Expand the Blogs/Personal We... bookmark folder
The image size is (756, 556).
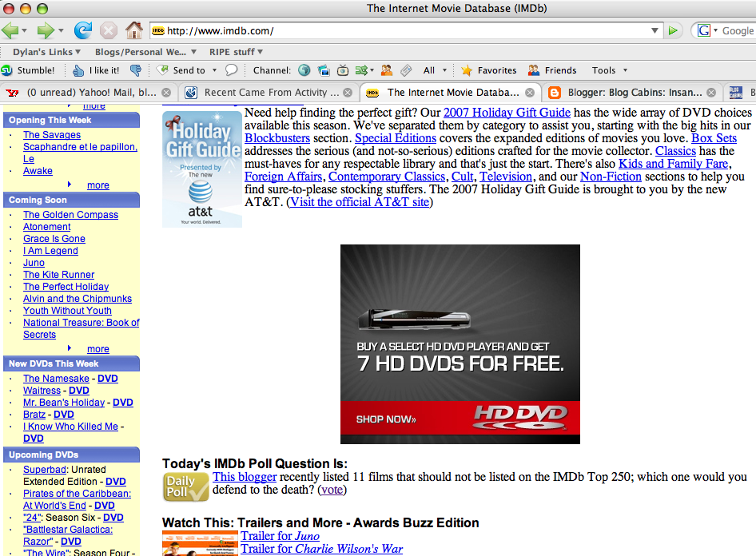145,52
